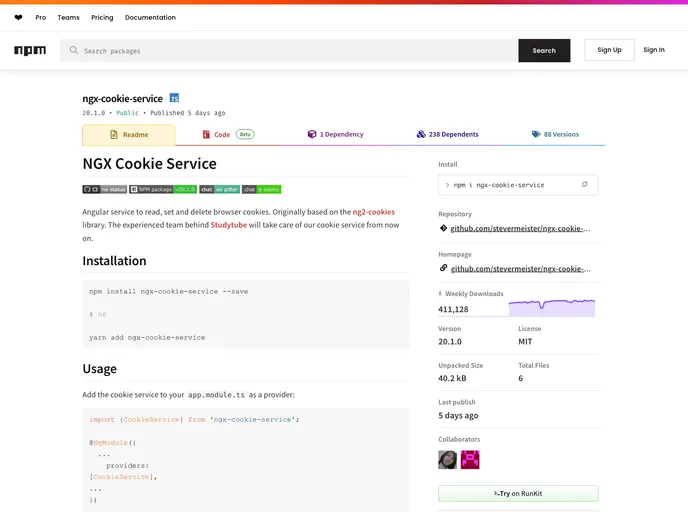
Task: Go to the Pricing page
Action: pos(102,18)
